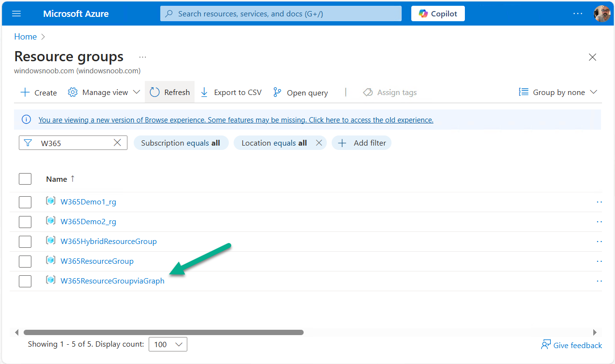This screenshot has height=364, width=615.
Task: Click the Give feedback link
Action: [572, 345]
